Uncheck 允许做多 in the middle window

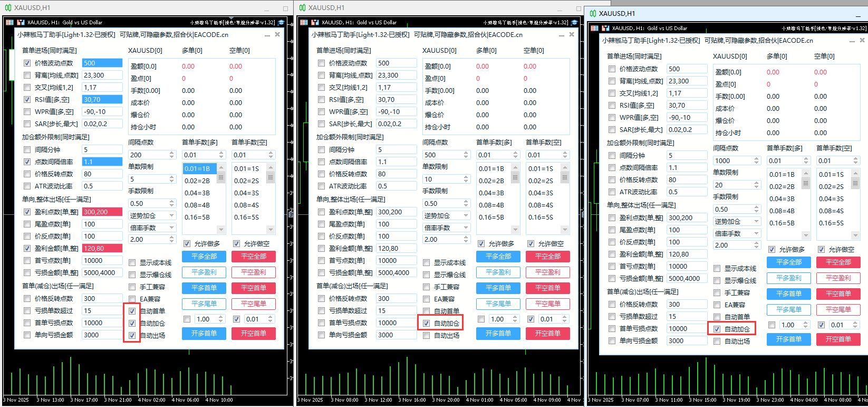(481, 244)
